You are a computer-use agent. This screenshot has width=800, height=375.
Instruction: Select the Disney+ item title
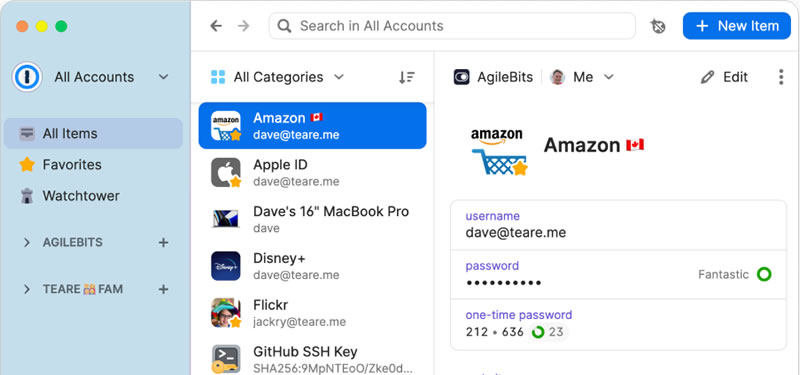[279, 258]
